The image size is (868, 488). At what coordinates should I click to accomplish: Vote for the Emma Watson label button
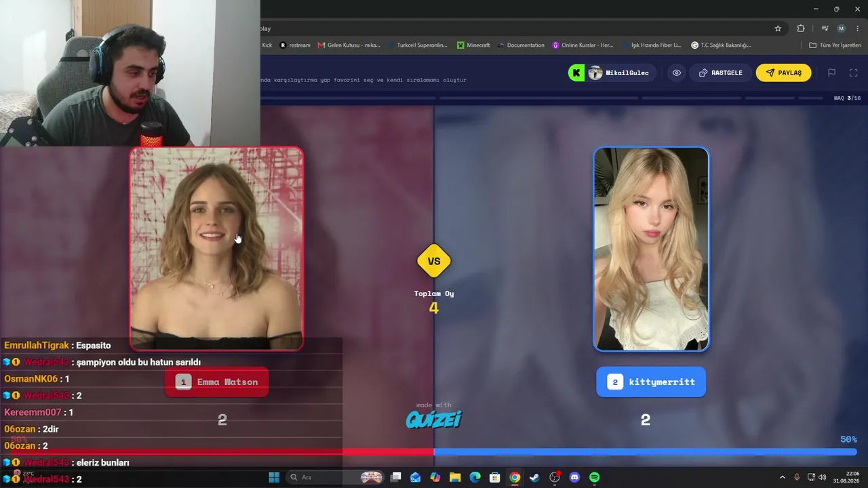coord(217,382)
